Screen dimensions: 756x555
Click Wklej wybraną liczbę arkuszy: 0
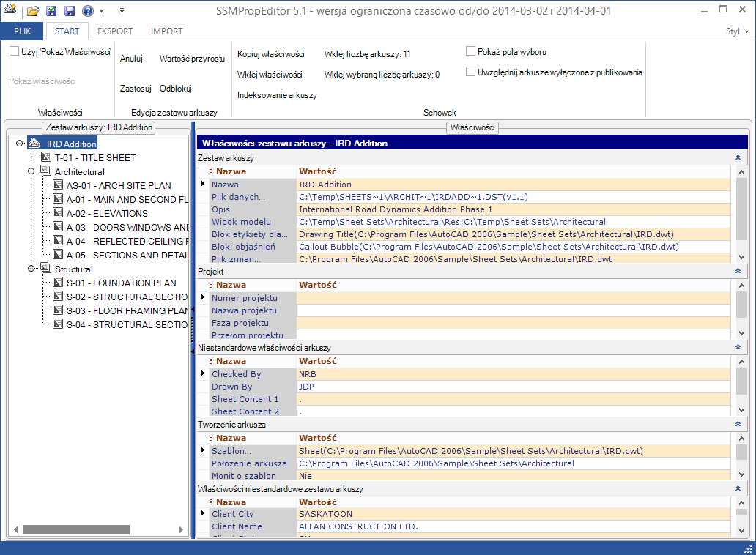tap(382, 75)
